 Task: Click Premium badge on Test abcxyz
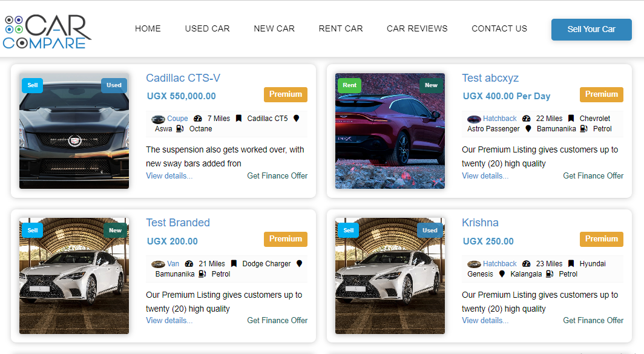pyautogui.click(x=601, y=94)
